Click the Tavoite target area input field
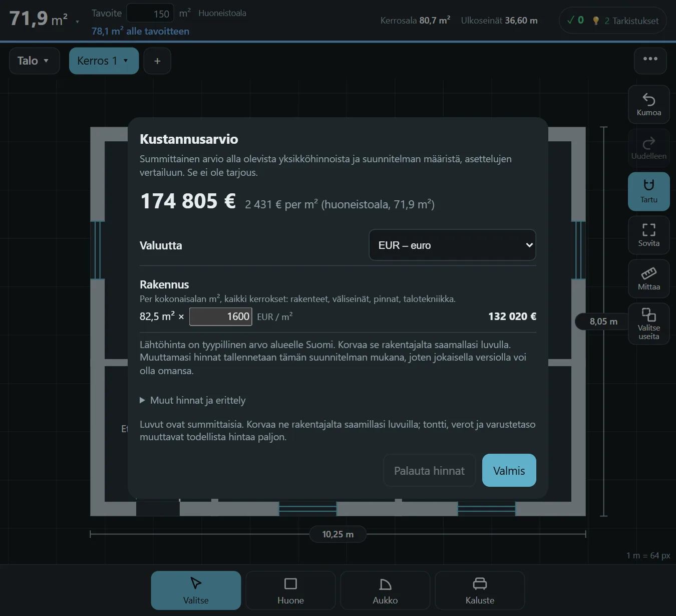Screen dimensions: 676x616 (150, 14)
